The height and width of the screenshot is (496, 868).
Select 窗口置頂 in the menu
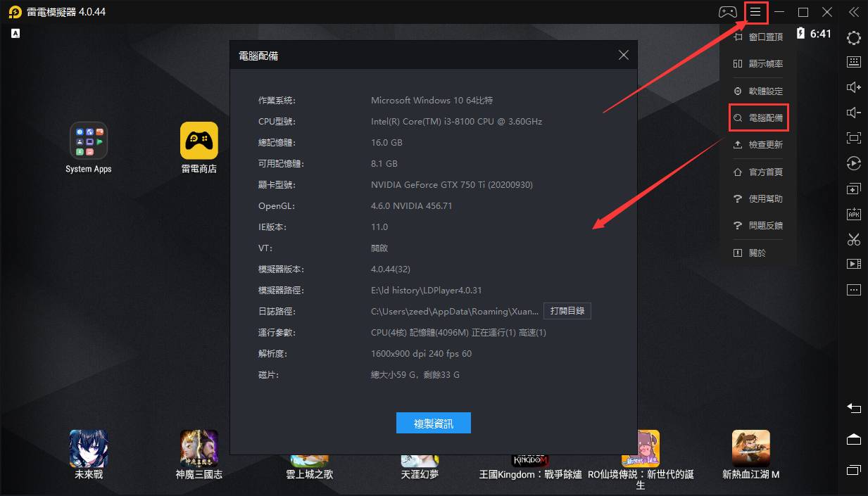[x=758, y=37]
